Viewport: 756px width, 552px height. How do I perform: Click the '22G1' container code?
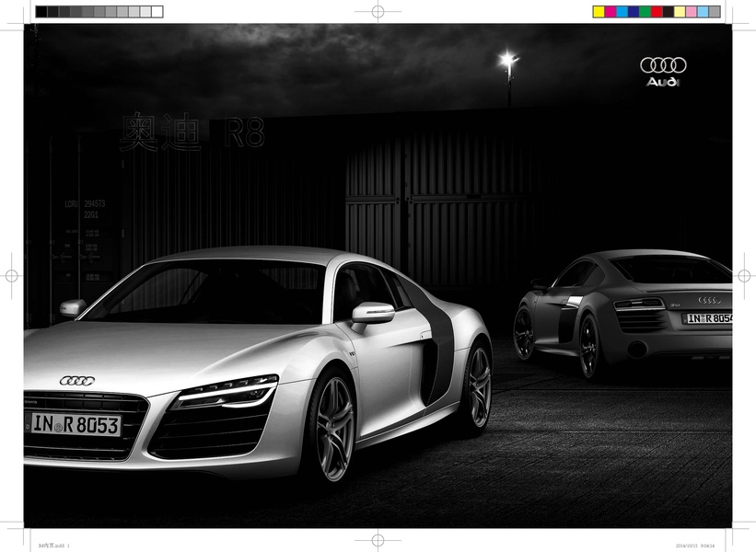pyautogui.click(x=91, y=215)
